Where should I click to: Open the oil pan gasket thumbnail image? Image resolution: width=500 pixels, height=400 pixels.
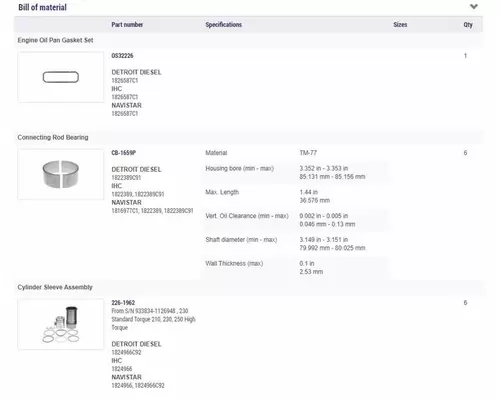click(x=61, y=77)
